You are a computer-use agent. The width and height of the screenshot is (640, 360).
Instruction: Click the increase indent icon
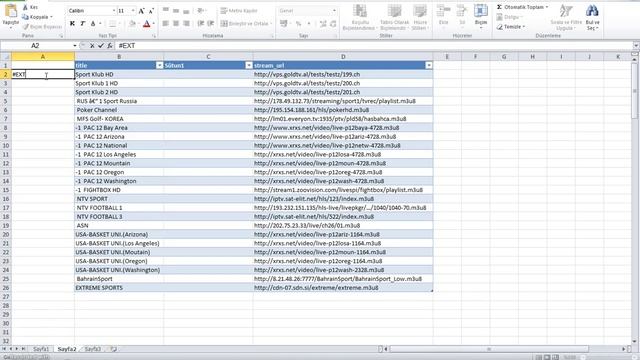(211, 24)
